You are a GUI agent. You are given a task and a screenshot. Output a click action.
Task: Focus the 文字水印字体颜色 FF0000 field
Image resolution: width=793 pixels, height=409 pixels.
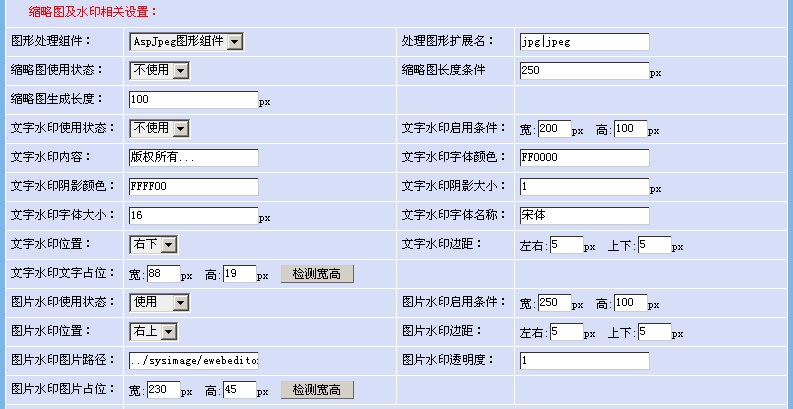pos(585,158)
